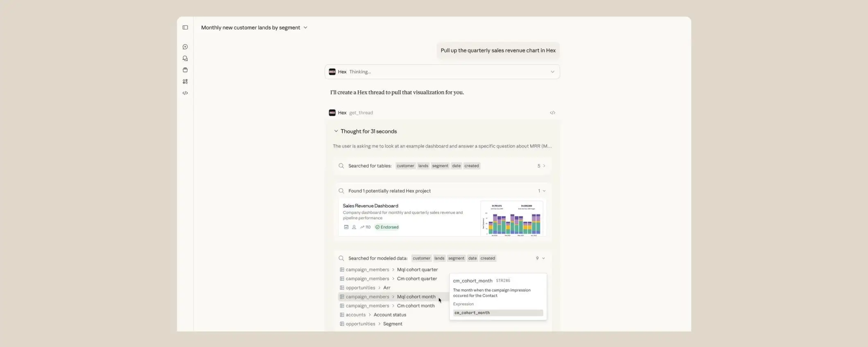
Task: Collapse the related Hex project results
Action: pyautogui.click(x=541, y=191)
